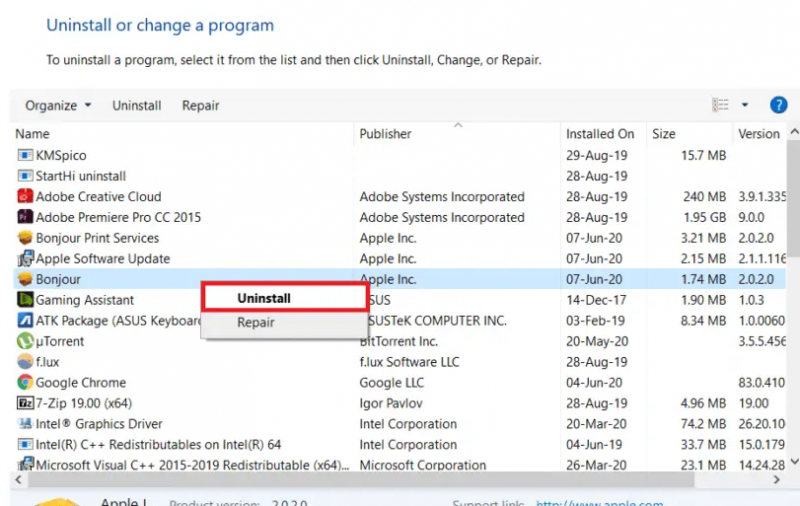Click 'Microsoft Corporation' publisher cell
800x506 pixels.
[423, 465]
